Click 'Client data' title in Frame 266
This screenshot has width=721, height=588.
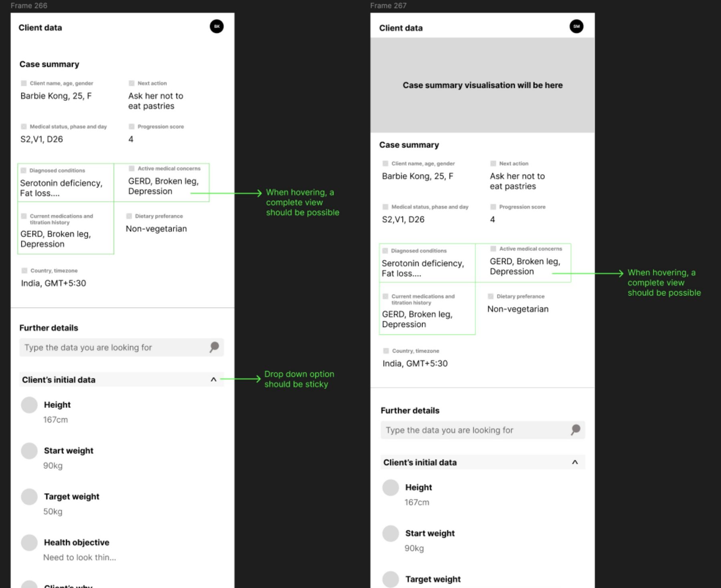(40, 28)
